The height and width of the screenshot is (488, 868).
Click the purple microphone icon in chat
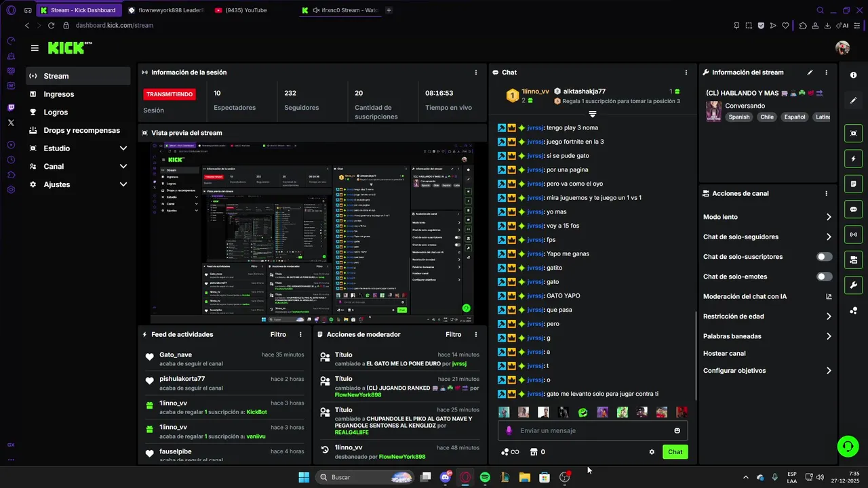509,430
